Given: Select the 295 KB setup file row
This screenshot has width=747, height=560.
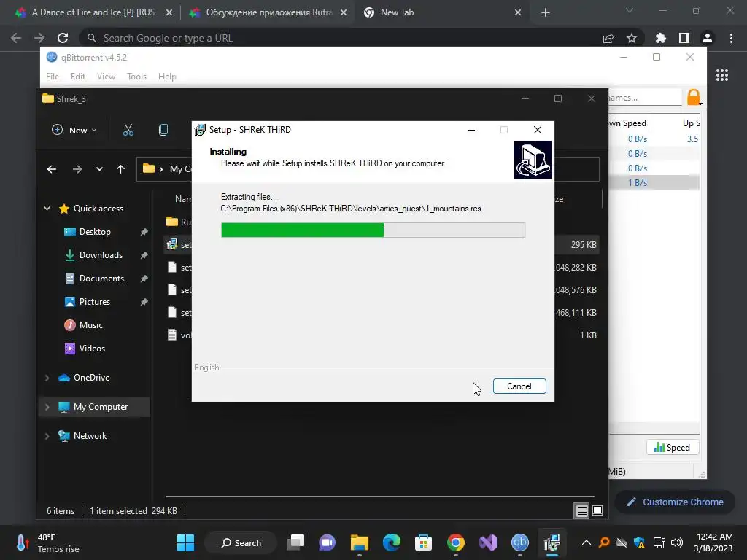Looking at the screenshot, I should click(x=381, y=245).
